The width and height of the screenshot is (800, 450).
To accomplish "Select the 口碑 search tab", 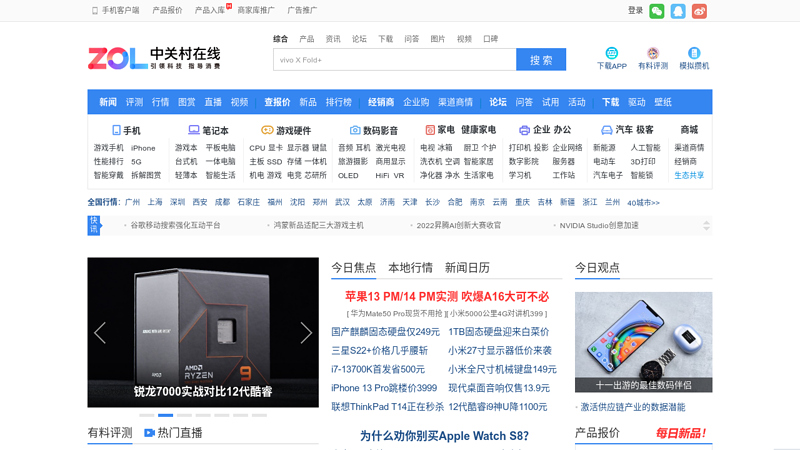I will coord(490,39).
